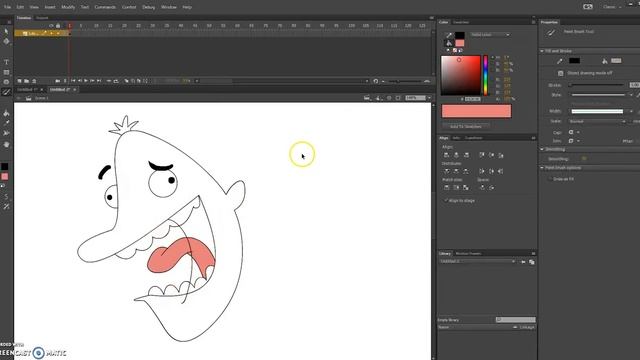
Task: Toggle lock all layers padlock icon
Action: coord(58,26)
